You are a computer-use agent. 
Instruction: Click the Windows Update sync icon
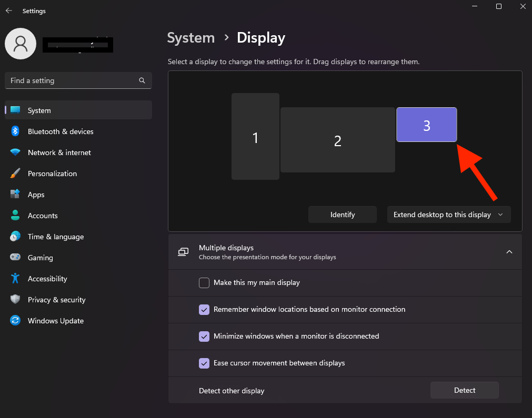click(x=15, y=321)
